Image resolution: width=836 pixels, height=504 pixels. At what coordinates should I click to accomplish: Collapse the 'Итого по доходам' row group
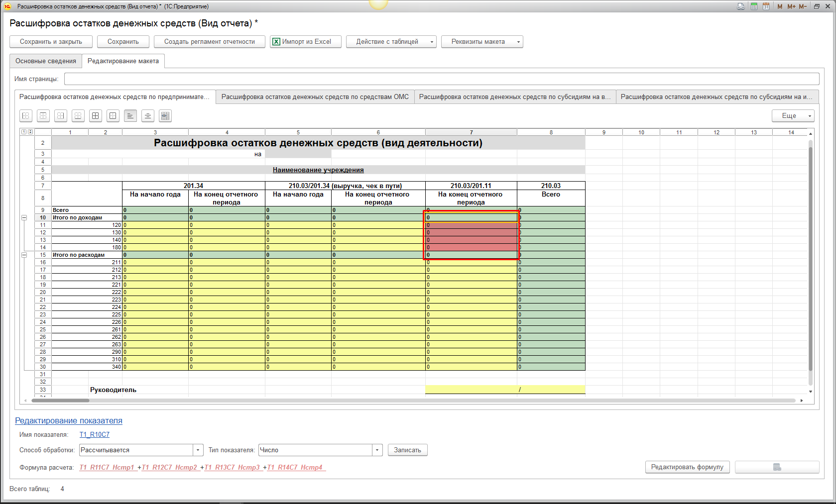[24, 218]
